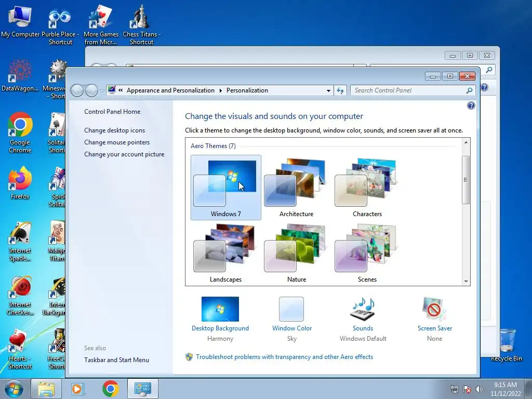Viewport: 532px width, 399px height.
Task: Maximize the Personalization window
Action: 450,76
